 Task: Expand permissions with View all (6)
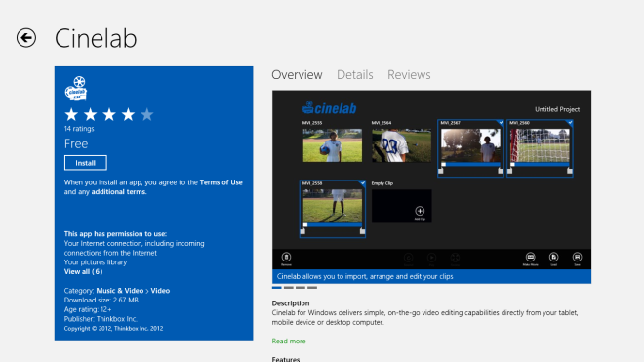pos(83,271)
